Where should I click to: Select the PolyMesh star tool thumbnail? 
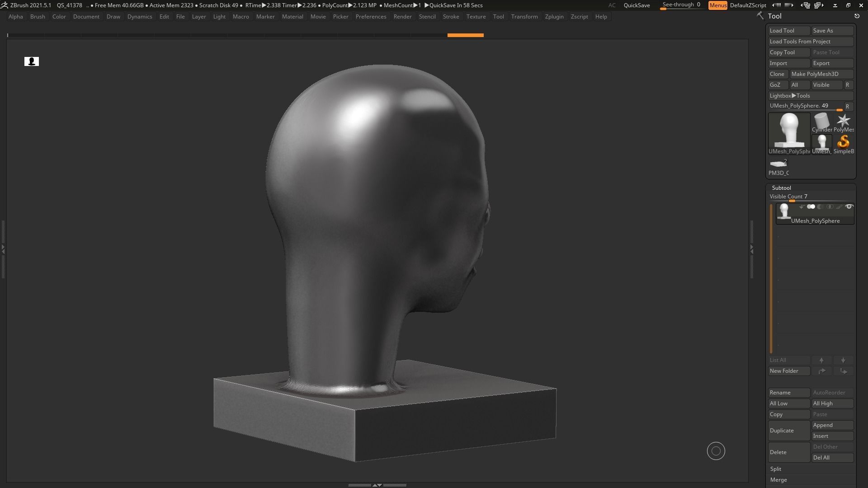[x=843, y=122]
